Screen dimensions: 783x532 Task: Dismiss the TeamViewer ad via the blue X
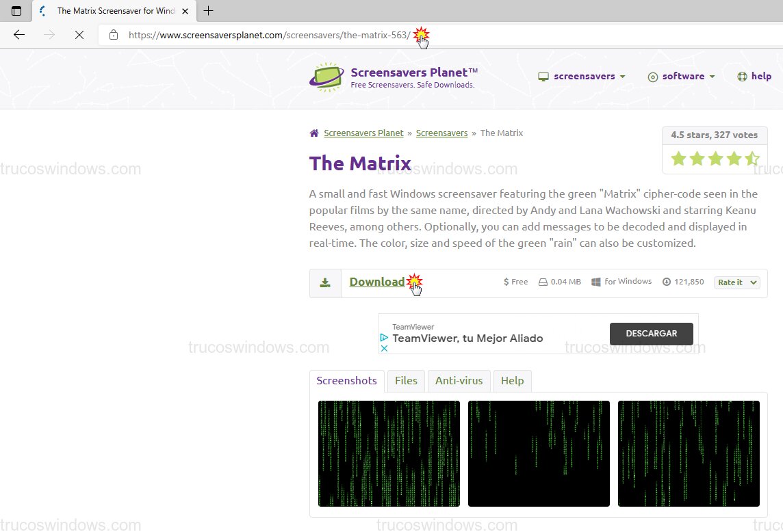(x=385, y=348)
